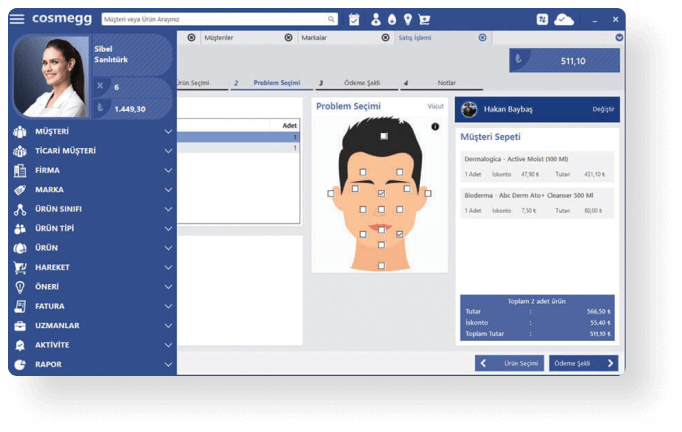Expand the RAPOR chevron

[168, 365]
